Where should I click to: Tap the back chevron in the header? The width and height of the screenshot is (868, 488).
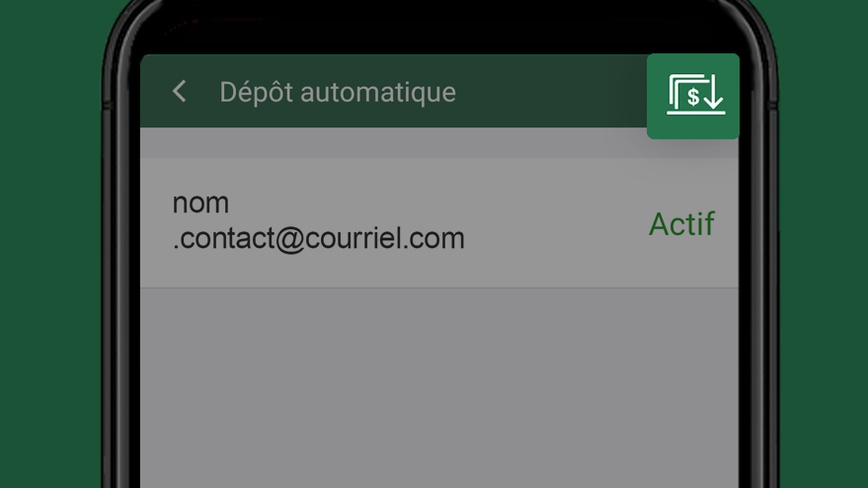pyautogui.click(x=180, y=92)
